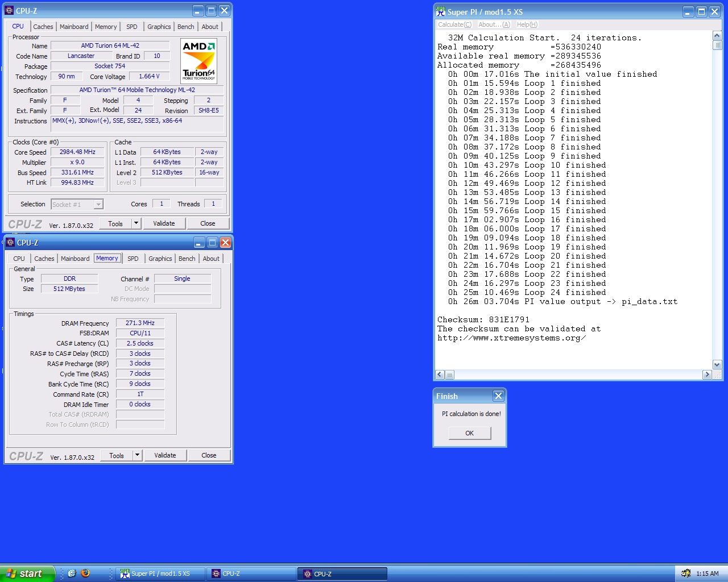The height and width of the screenshot is (582, 728).
Task: Click the Bus Speed value 331.61 MHz
Action: coord(77,173)
